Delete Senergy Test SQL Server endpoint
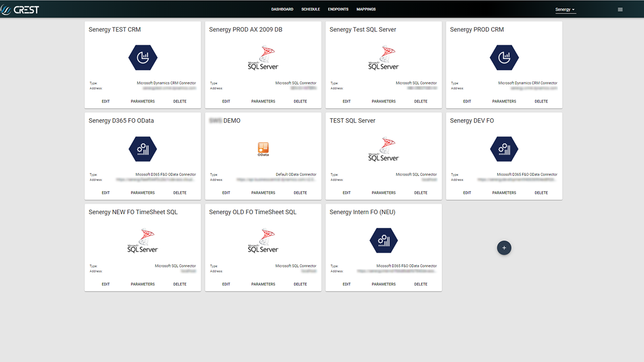644x362 pixels. pyautogui.click(x=421, y=101)
